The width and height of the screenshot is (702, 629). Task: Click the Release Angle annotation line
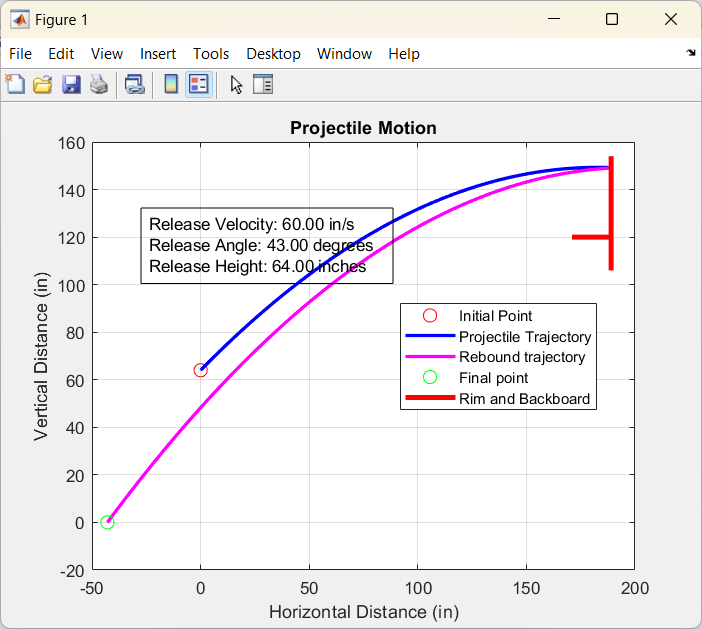pos(261,245)
